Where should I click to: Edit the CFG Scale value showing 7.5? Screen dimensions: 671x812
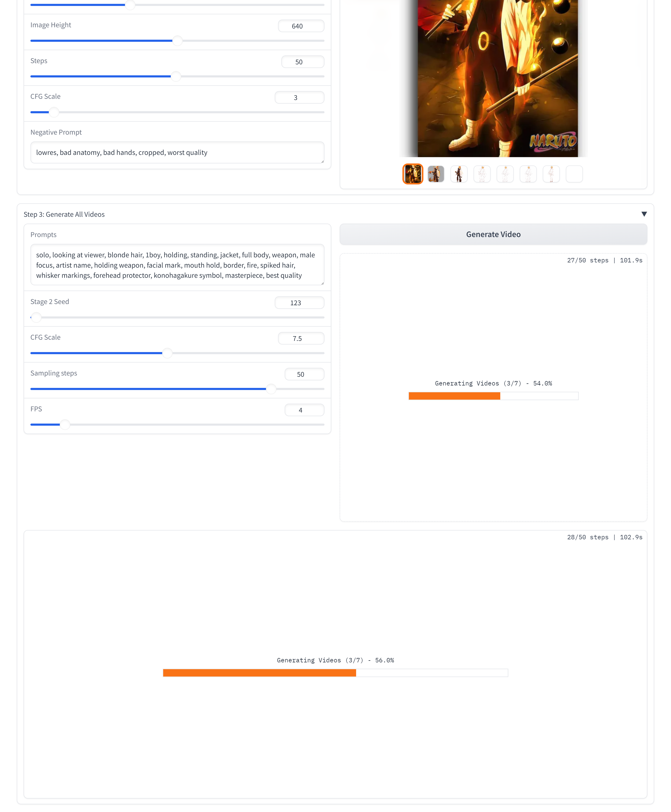(301, 338)
